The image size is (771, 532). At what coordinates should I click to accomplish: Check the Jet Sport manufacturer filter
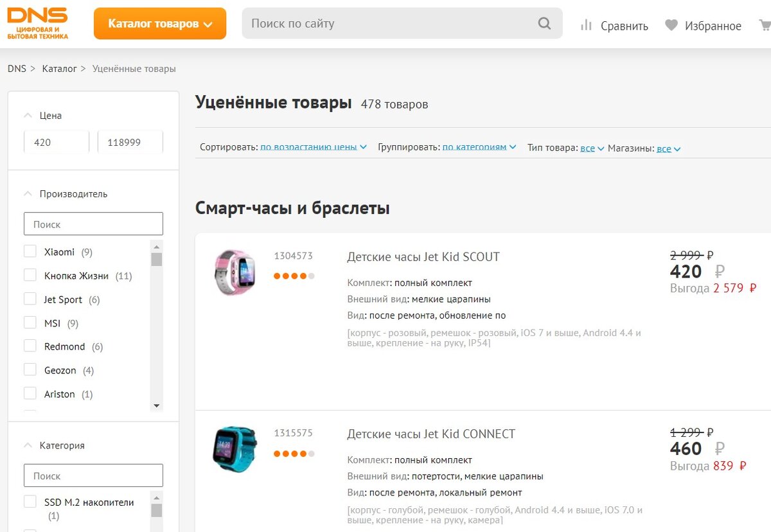coord(30,299)
